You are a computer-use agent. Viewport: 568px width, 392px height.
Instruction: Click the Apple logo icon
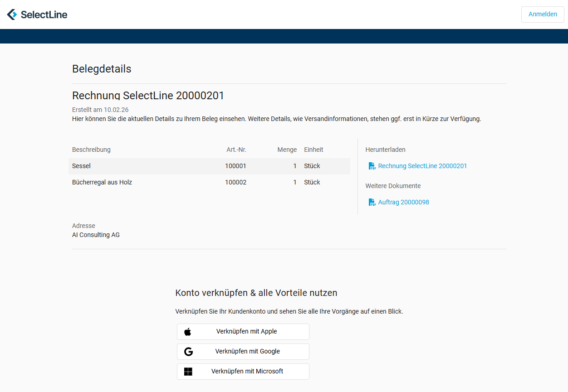coord(188,332)
